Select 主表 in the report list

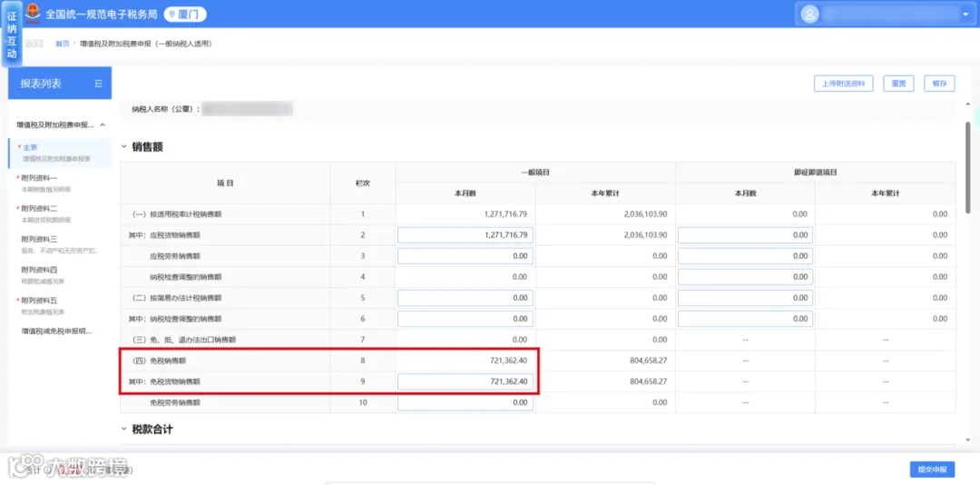point(60,152)
